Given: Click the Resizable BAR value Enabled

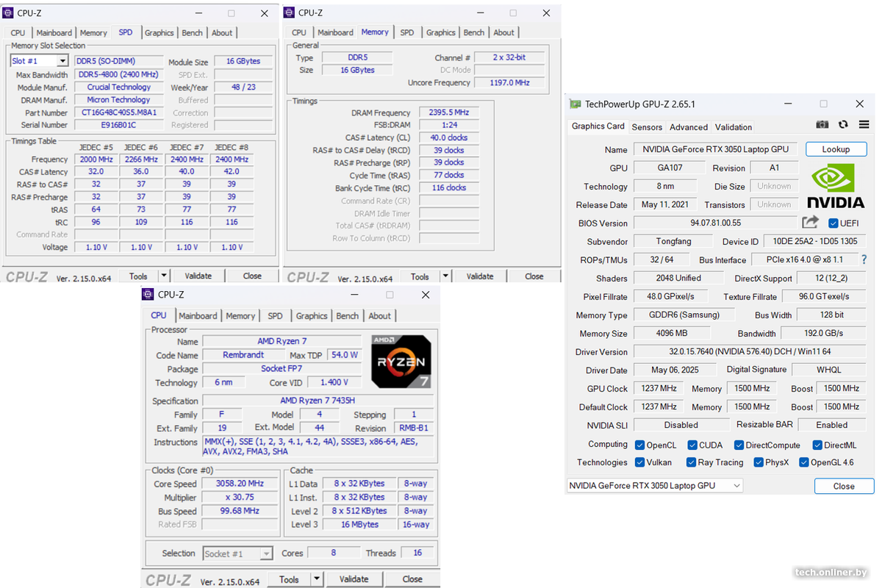Looking at the screenshot, I should tap(831, 425).
